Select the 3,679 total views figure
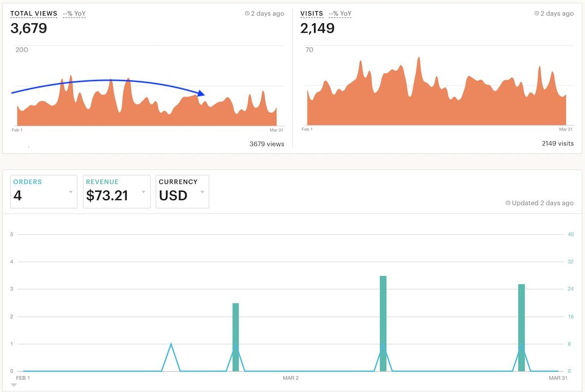This screenshot has height=392, width=585. coord(29,28)
